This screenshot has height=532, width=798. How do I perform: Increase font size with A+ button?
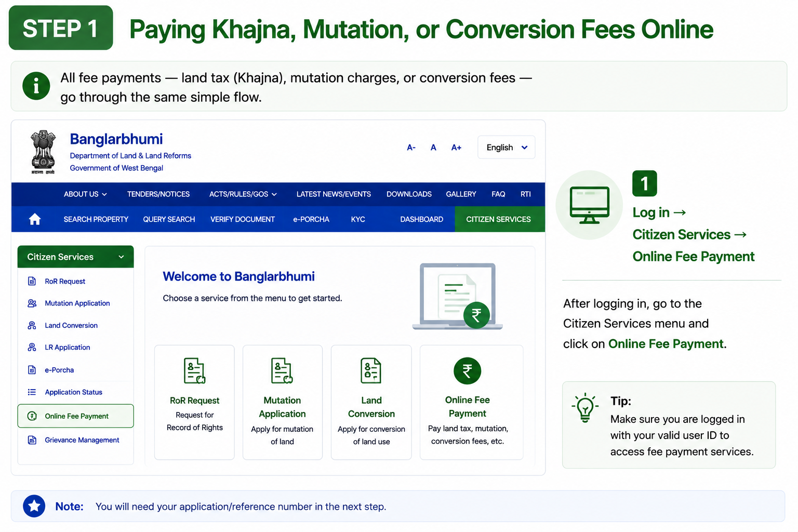[x=456, y=148]
